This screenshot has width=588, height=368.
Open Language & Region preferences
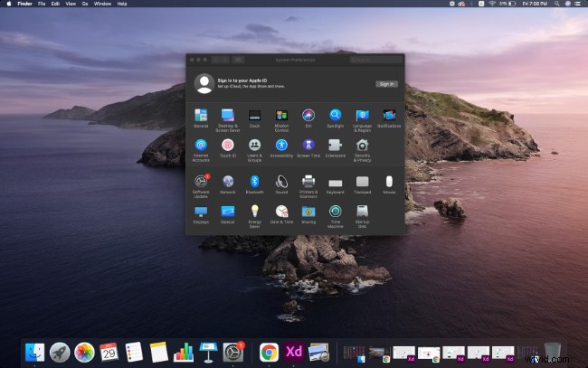coord(362,116)
